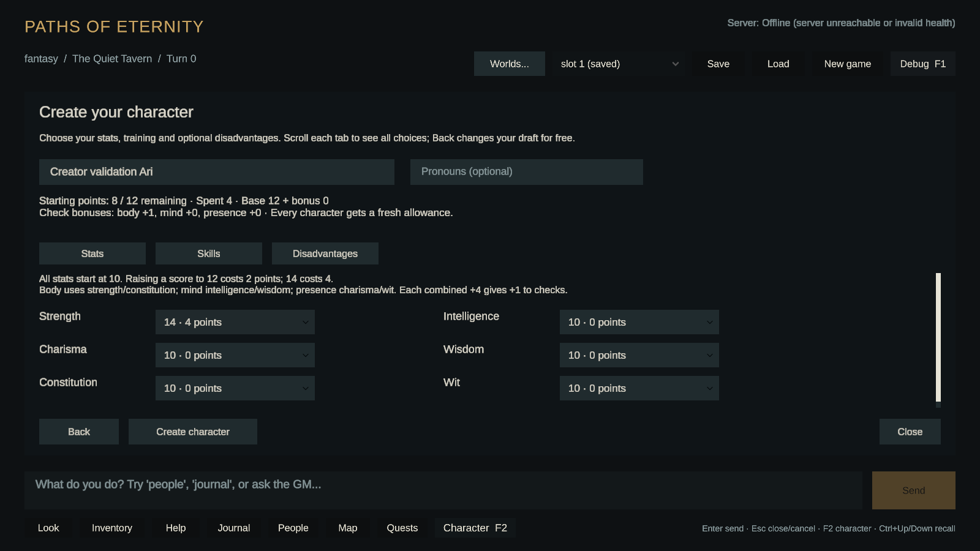Expand the save slot selector
This screenshot has width=980, height=551.
pyautogui.click(x=619, y=64)
